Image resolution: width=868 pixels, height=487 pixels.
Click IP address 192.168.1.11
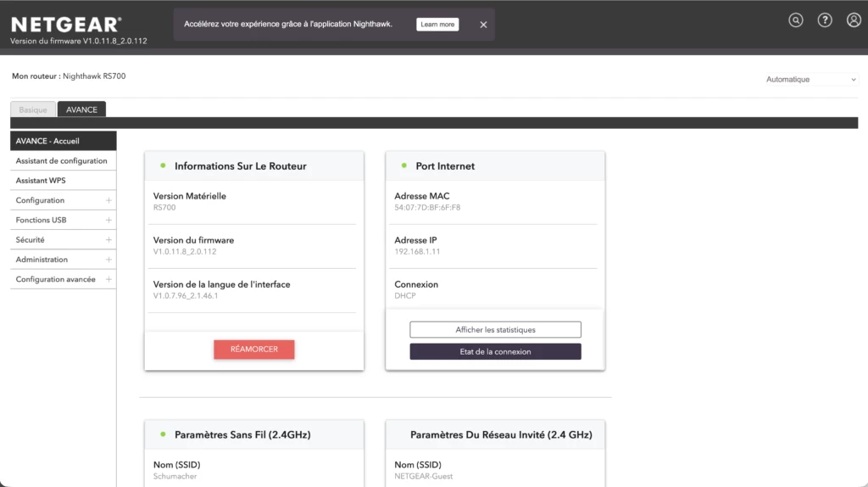pyautogui.click(x=417, y=251)
